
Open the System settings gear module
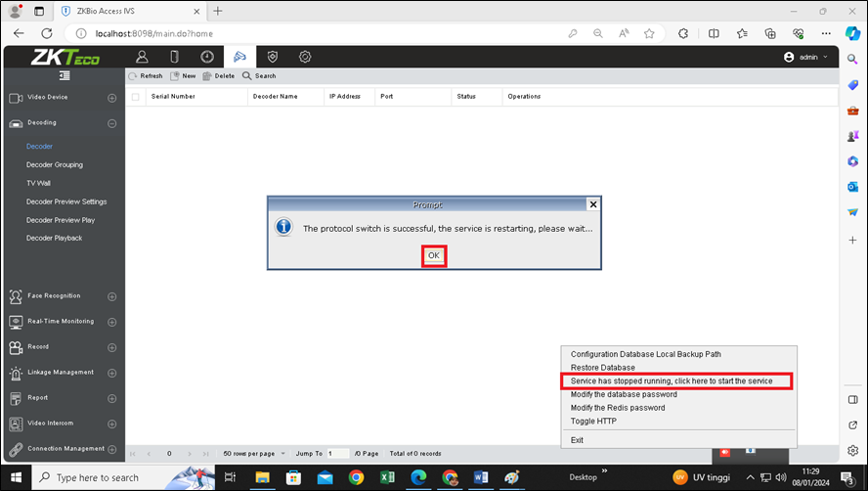coord(305,57)
